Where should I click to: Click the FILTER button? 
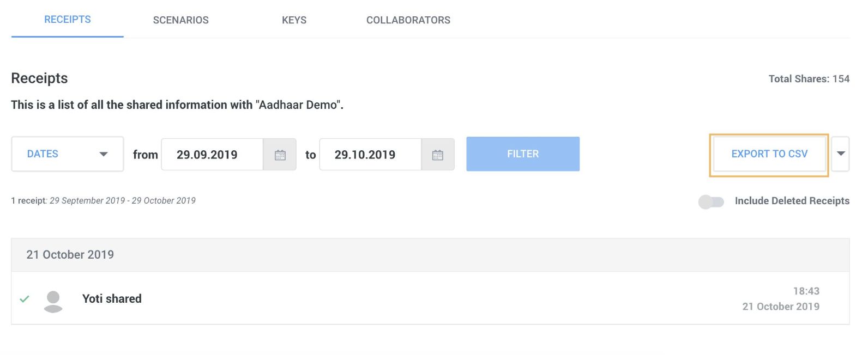(x=523, y=154)
